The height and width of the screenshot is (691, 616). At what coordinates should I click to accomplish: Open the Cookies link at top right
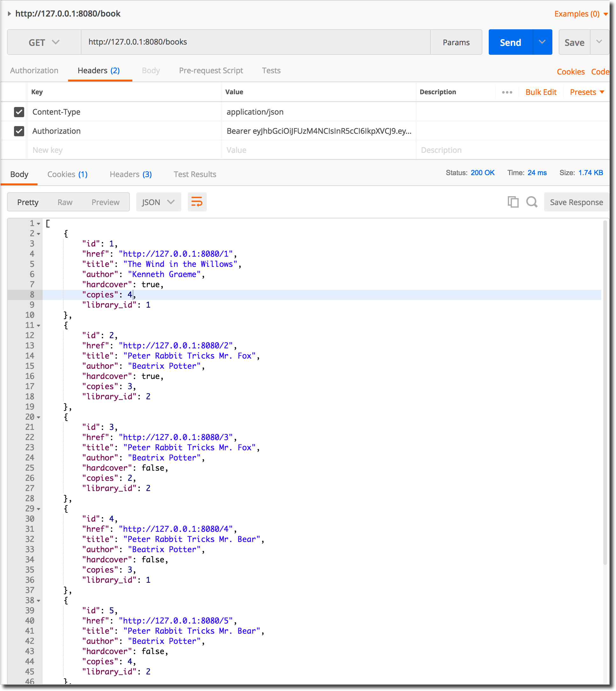(x=570, y=72)
